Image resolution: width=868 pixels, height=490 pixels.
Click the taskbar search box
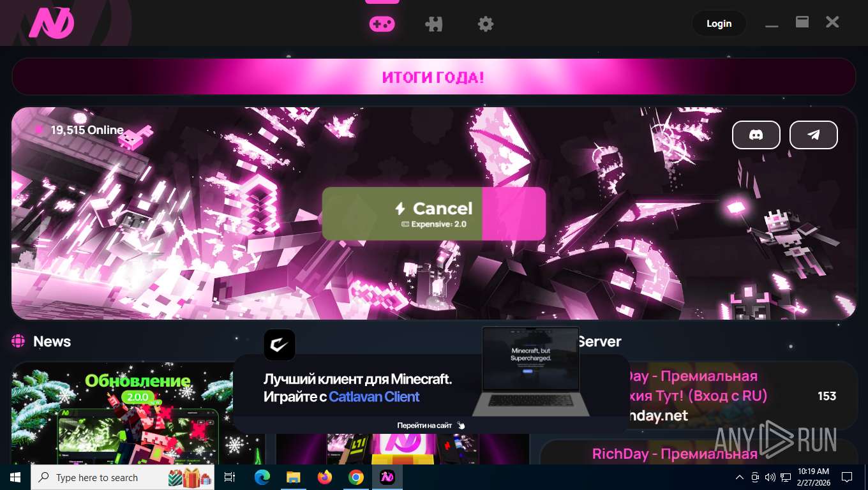click(x=123, y=477)
